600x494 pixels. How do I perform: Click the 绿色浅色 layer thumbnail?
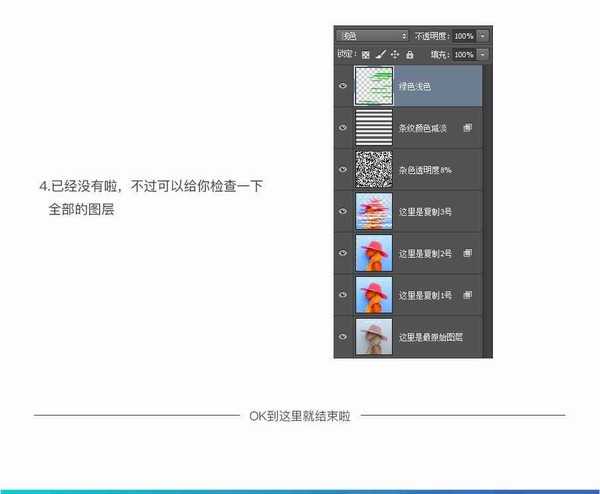tap(373, 87)
